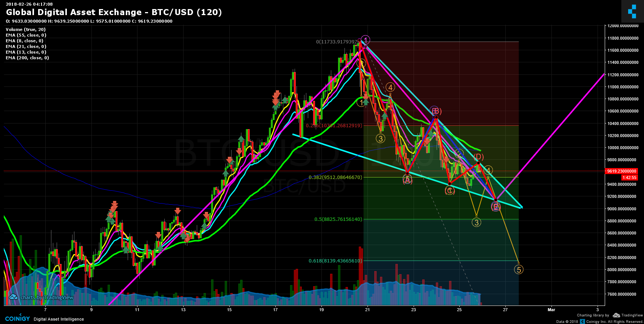Select the EMA (8, close, 0) legend entry
Image resolution: width=644 pixels, height=324 pixels.
(x=25, y=41)
